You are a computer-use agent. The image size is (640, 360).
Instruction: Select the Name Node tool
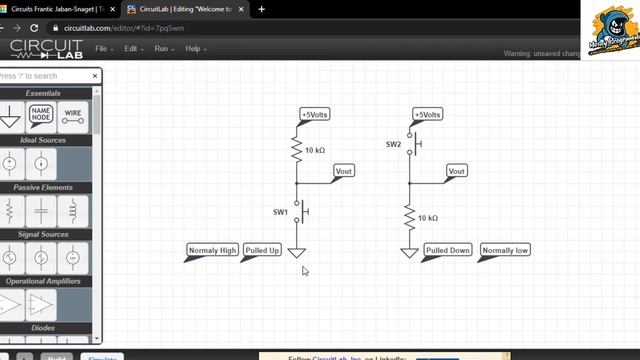pos(41,117)
